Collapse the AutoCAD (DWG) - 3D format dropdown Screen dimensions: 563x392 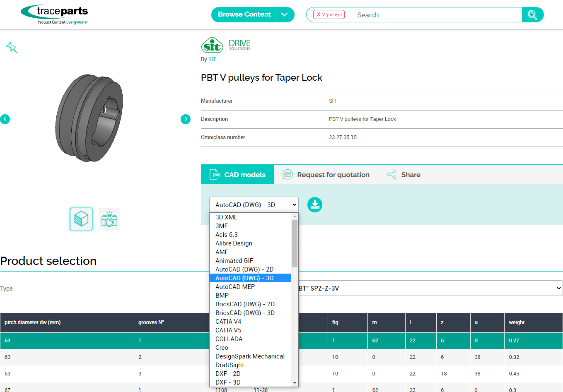[254, 204]
